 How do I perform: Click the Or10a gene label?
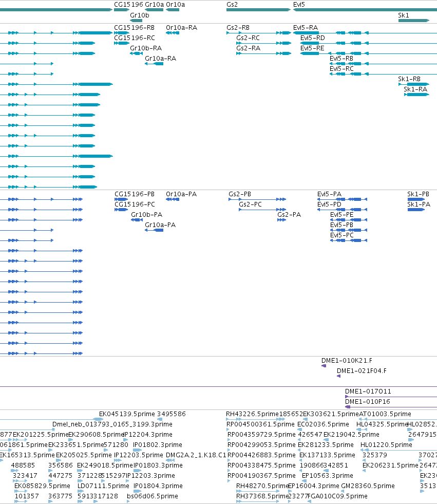coord(176,5)
